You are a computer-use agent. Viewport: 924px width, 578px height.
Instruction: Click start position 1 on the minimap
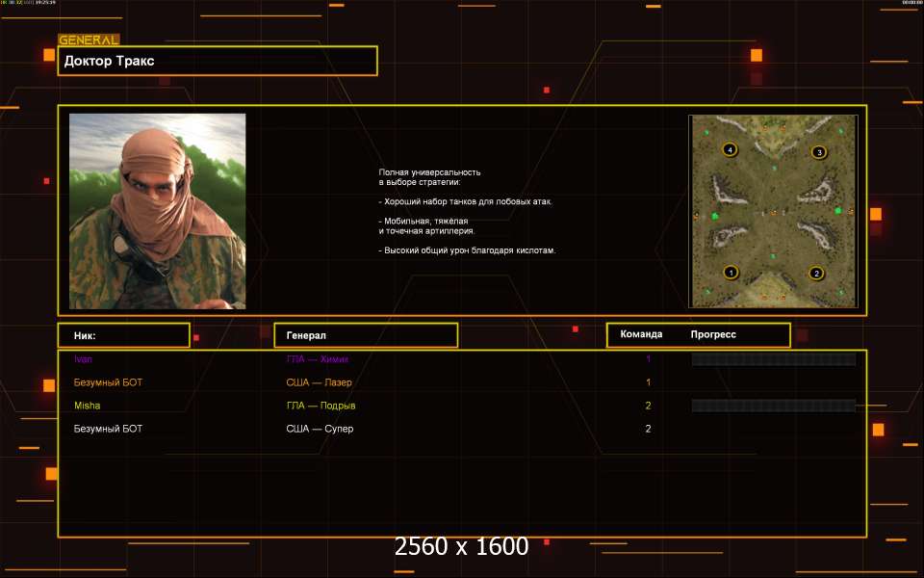pos(731,273)
